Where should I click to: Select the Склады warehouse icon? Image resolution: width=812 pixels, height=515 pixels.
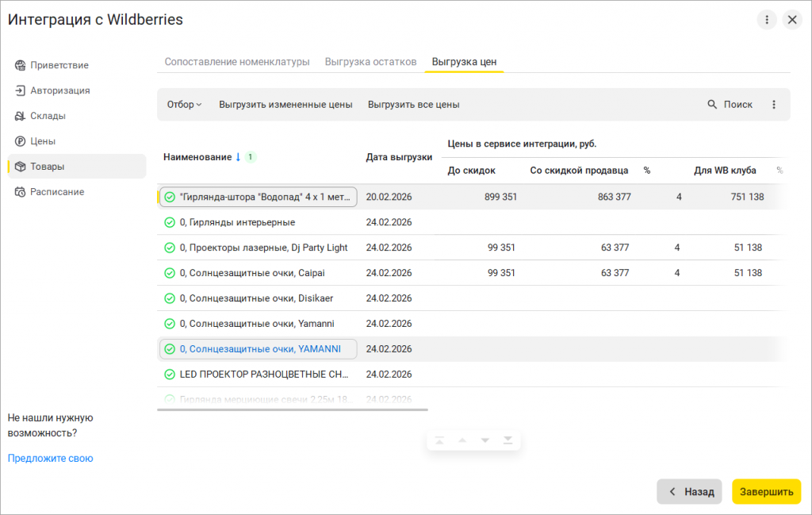click(x=20, y=116)
